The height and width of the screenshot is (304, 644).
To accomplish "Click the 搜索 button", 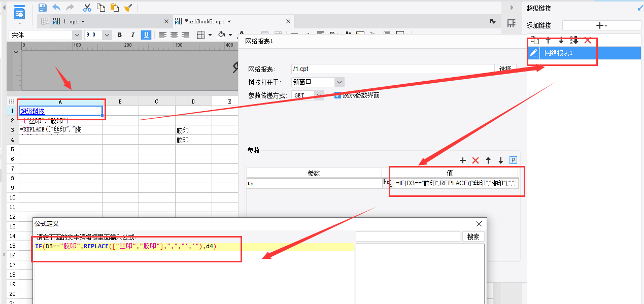I will click(x=473, y=237).
